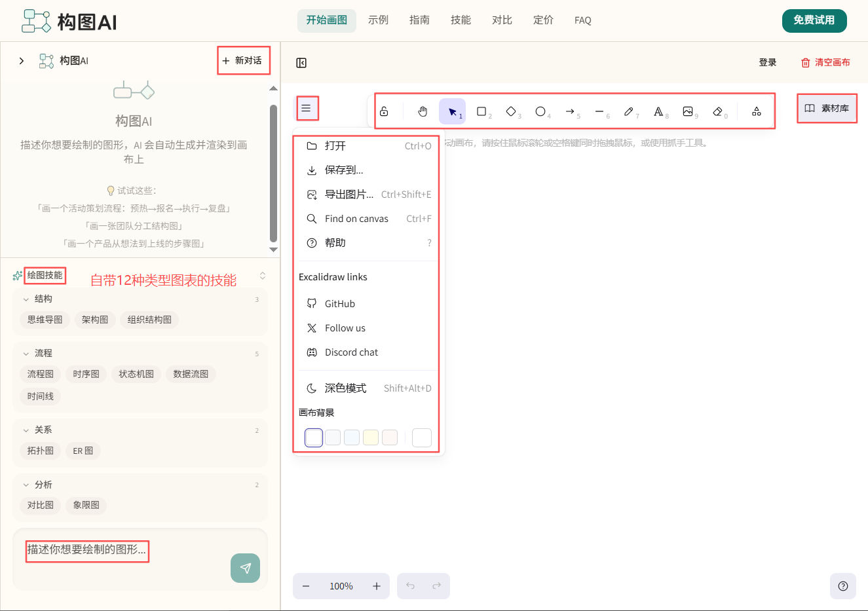868x611 pixels.
Task: Click the Redo arrow
Action: [x=436, y=586]
